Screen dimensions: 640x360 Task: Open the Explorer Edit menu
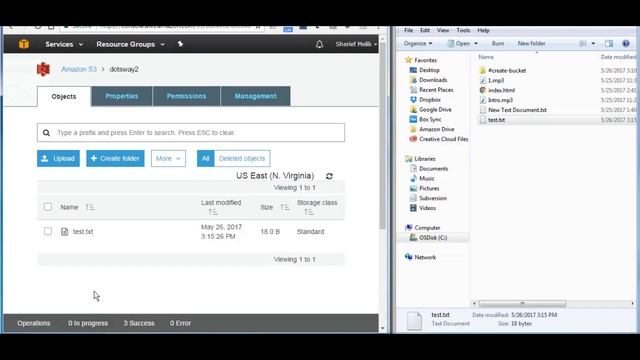click(425, 30)
